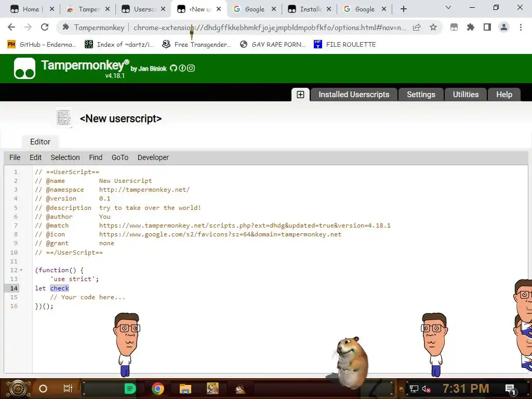Click the browser forward arrow
Screen dimensions: 532x399
[28, 27]
